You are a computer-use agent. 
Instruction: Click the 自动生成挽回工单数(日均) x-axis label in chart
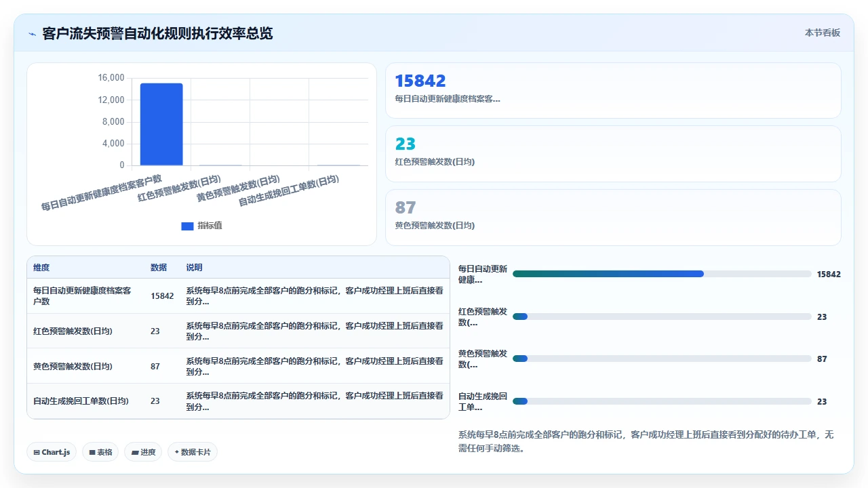pyautogui.click(x=289, y=190)
